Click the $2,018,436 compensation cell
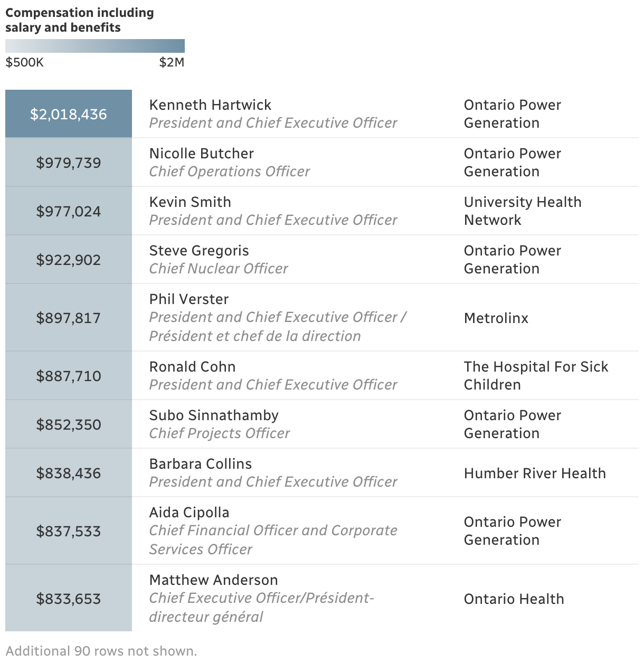This screenshot has height=663, width=644. [69, 114]
